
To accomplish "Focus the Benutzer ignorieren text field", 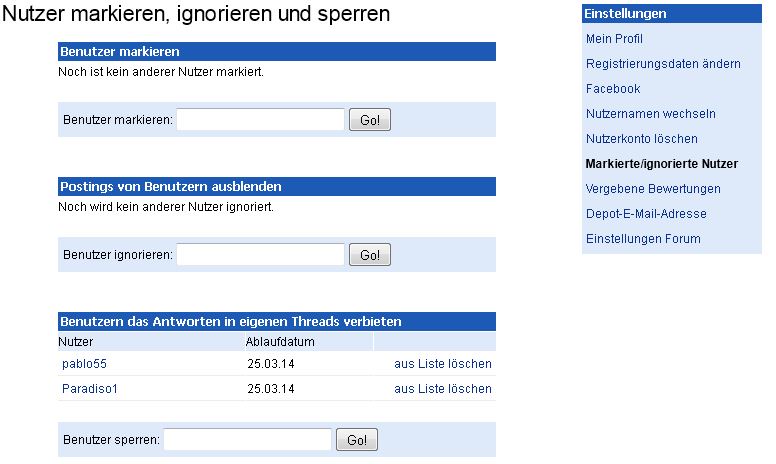I will point(260,255).
